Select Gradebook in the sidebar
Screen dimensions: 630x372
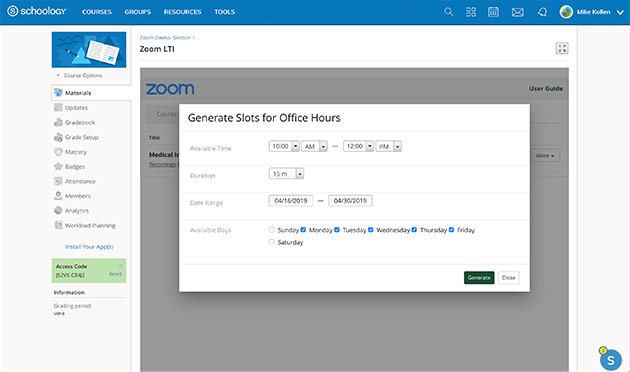(80, 123)
